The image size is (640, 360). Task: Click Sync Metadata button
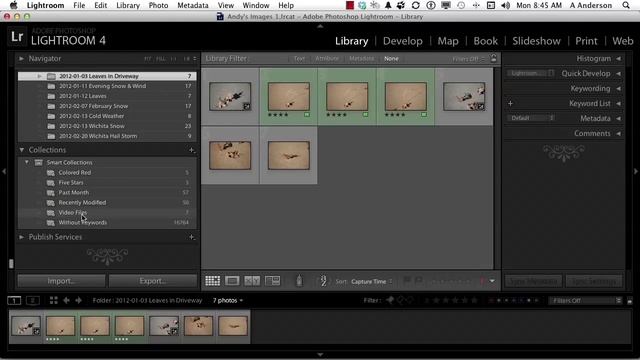coord(533,281)
